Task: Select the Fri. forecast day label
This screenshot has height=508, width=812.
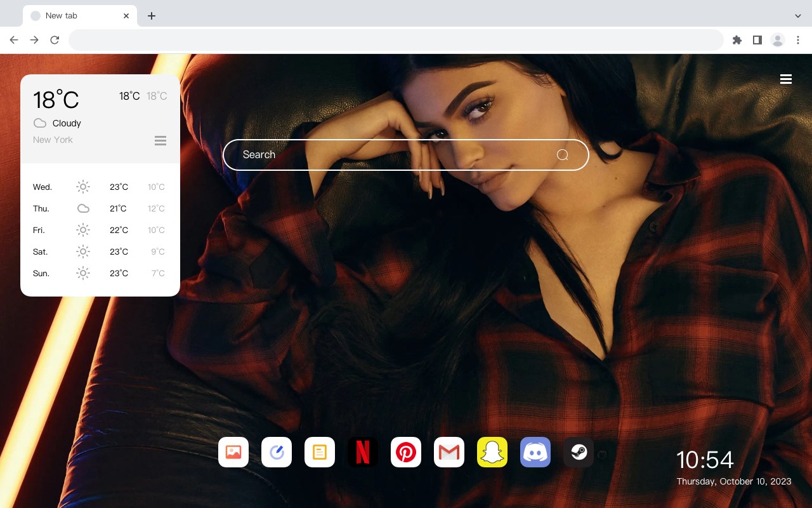Action: pyautogui.click(x=39, y=231)
